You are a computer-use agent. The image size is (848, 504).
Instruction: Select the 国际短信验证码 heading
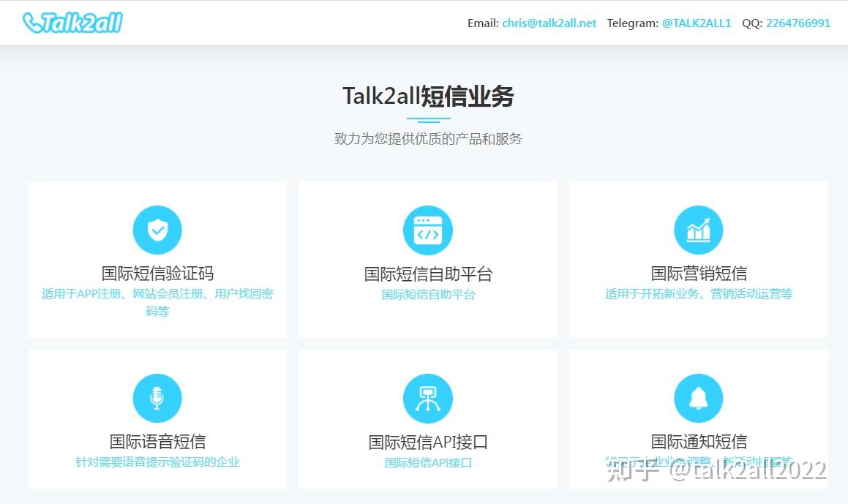point(157,274)
